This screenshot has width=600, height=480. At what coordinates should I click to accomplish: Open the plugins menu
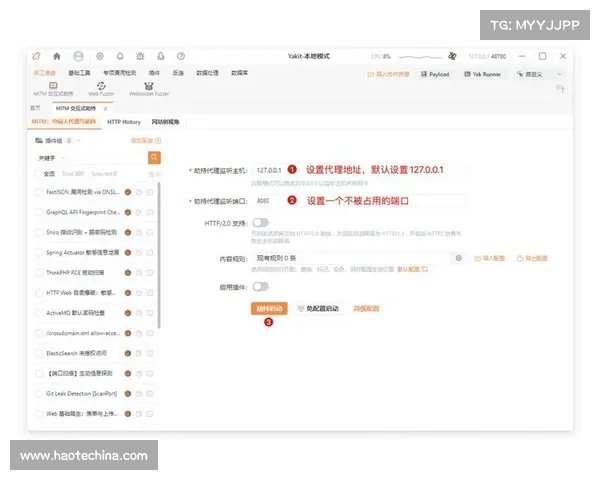(154, 73)
